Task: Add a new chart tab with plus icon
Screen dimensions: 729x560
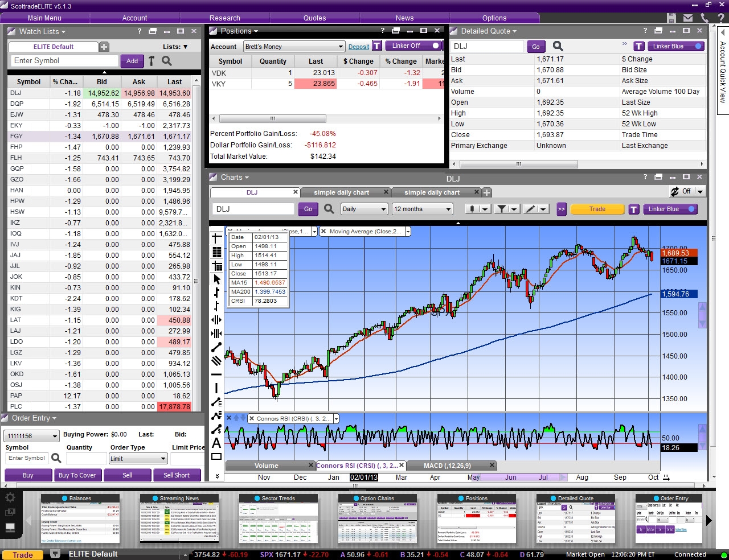Action: [x=486, y=192]
